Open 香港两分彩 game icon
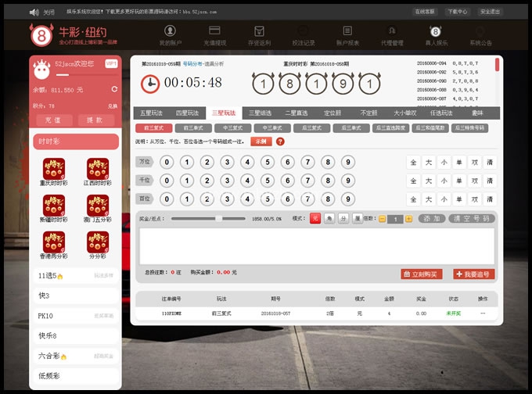532x394 pixels. tap(54, 242)
